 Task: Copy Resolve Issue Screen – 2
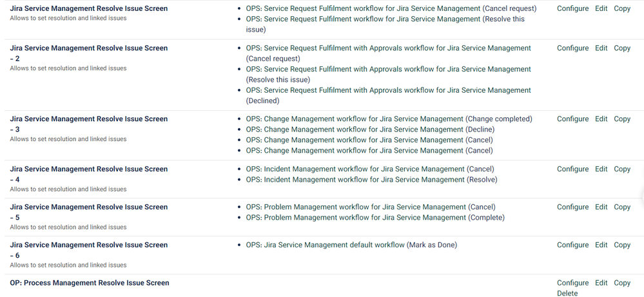tap(622, 48)
